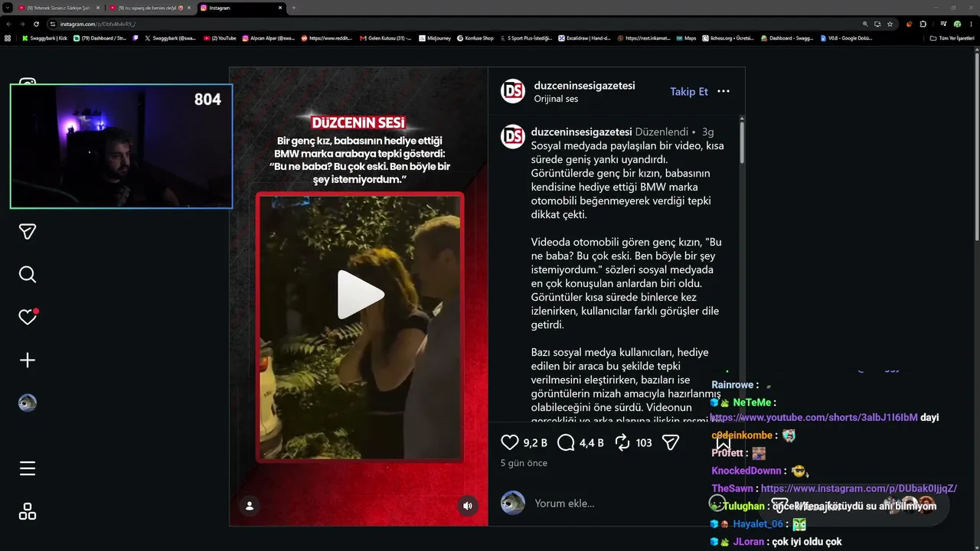Image resolution: width=980 pixels, height=551 pixels.
Task: Close the 'bu sipariş de benim değil' tab
Action: (x=189, y=8)
